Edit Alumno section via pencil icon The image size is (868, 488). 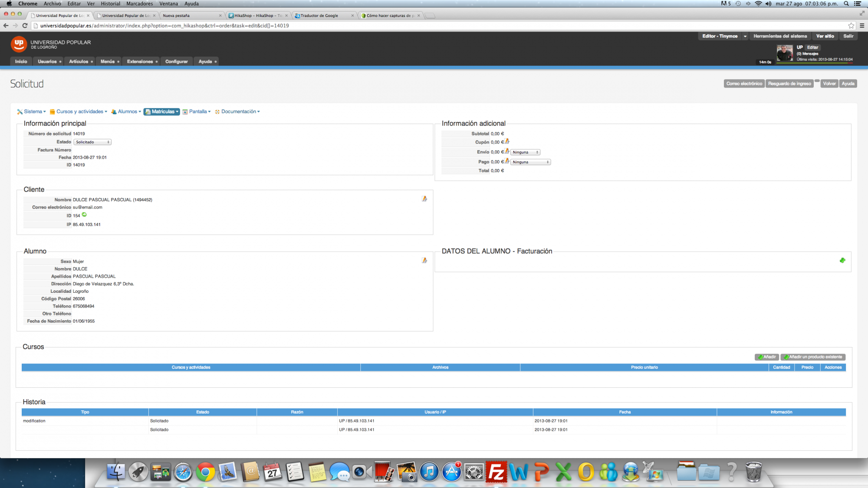point(424,261)
